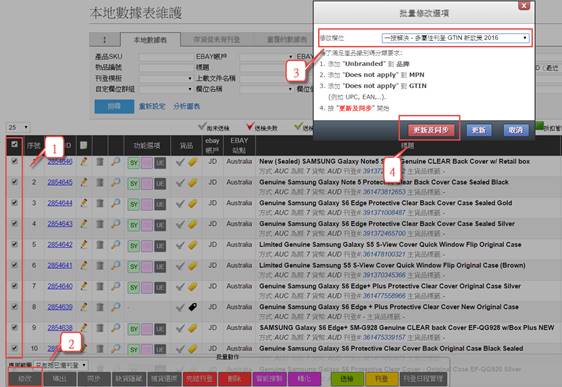562x387 pixels.
Task: Click the blue search button below the filters
Action: point(114,106)
